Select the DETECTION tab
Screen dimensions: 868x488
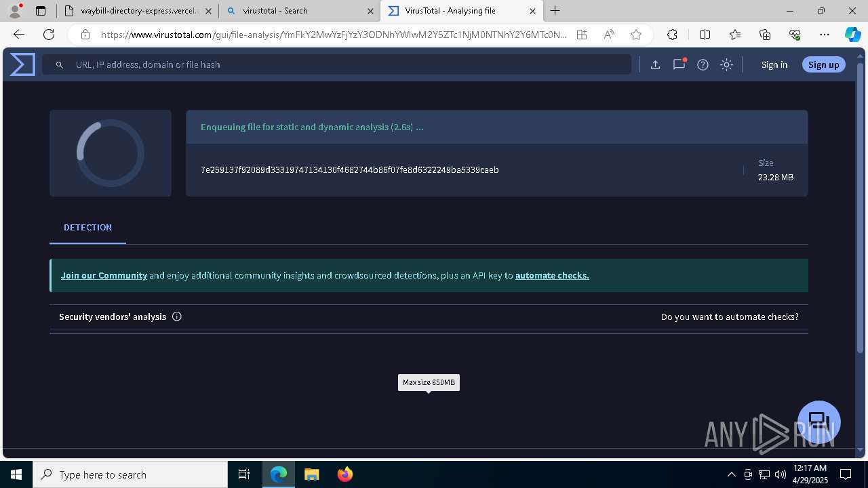tap(87, 228)
